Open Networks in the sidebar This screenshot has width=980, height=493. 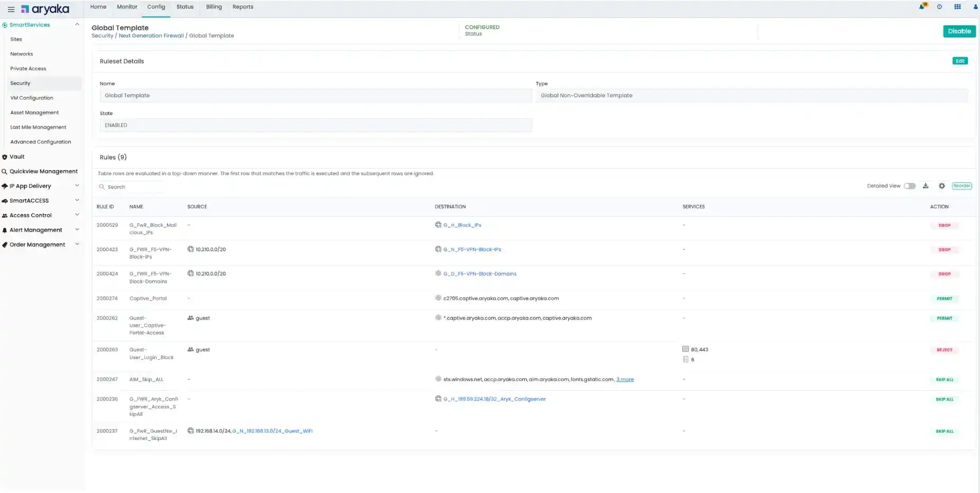click(x=22, y=54)
